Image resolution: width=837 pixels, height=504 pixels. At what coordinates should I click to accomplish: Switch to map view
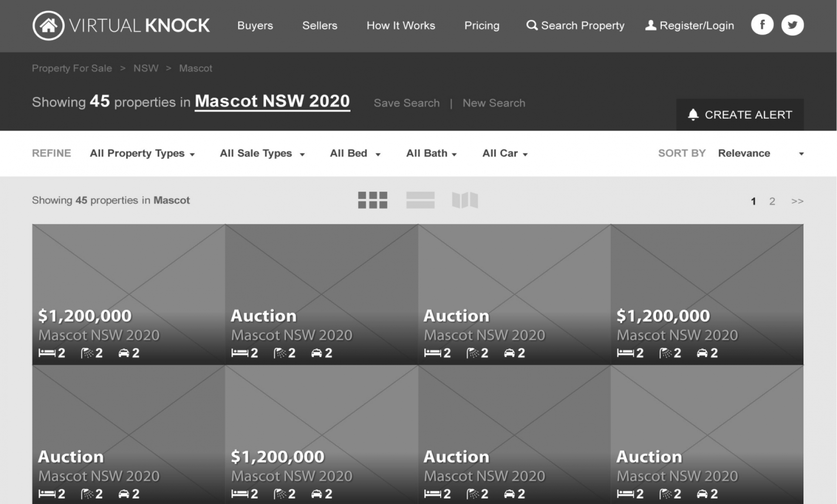click(465, 200)
